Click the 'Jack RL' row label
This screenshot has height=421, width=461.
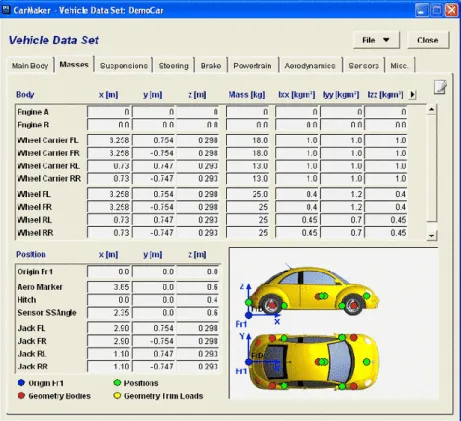click(x=32, y=354)
